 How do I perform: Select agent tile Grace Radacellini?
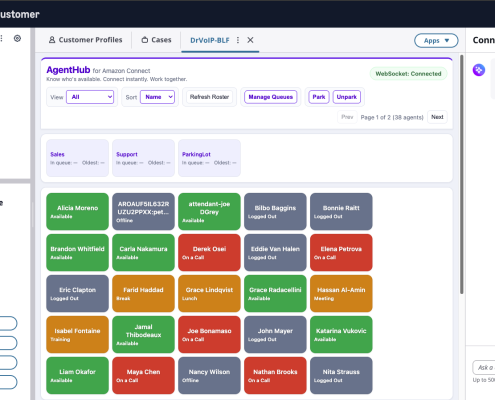point(275,294)
